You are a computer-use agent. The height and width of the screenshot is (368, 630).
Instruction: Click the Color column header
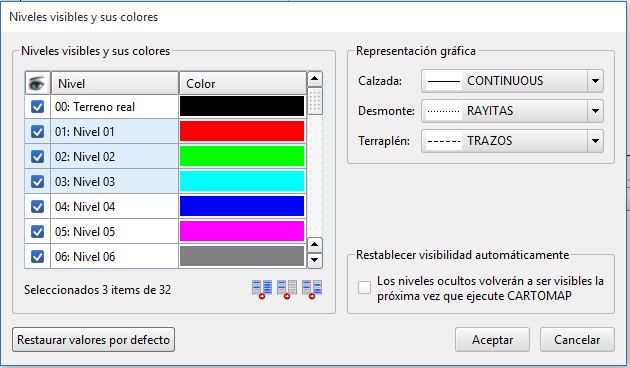243,83
